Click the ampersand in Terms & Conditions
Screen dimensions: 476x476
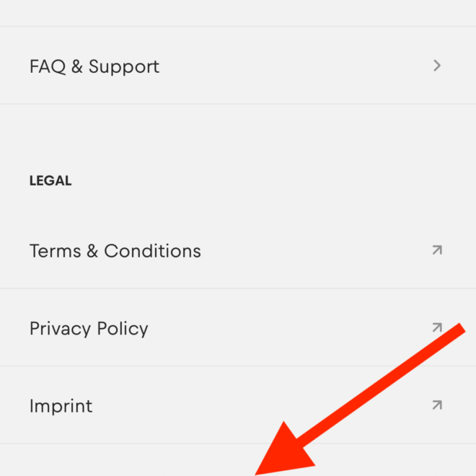92,251
